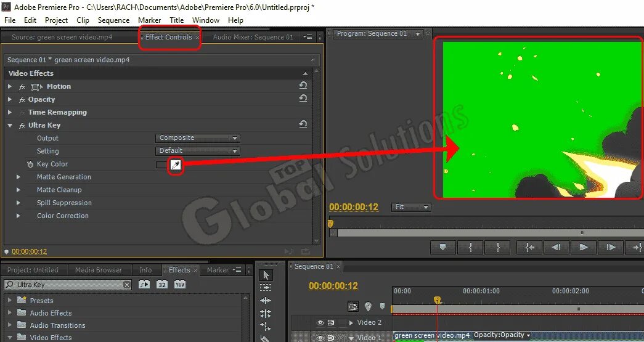Viewport: 644px width, 342px height.
Task: Hide the Video 1 track output
Action: click(x=320, y=338)
